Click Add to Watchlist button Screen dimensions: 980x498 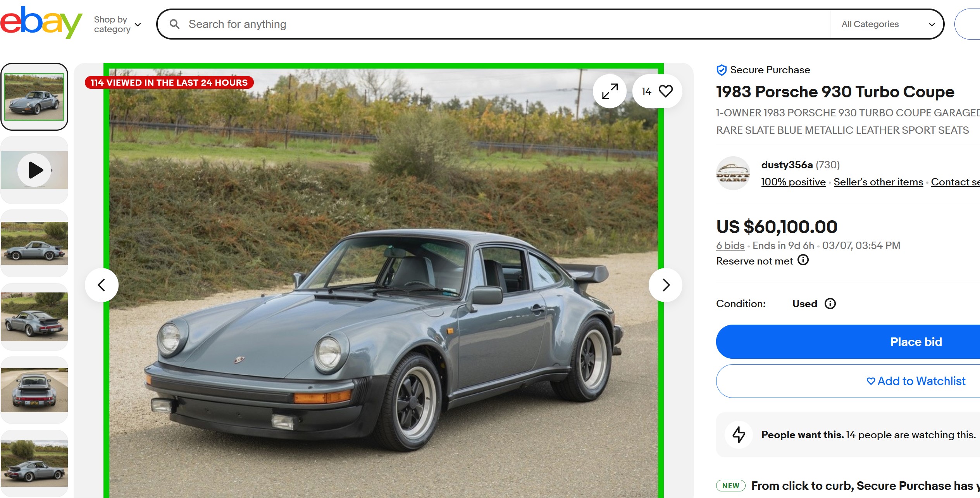(916, 381)
